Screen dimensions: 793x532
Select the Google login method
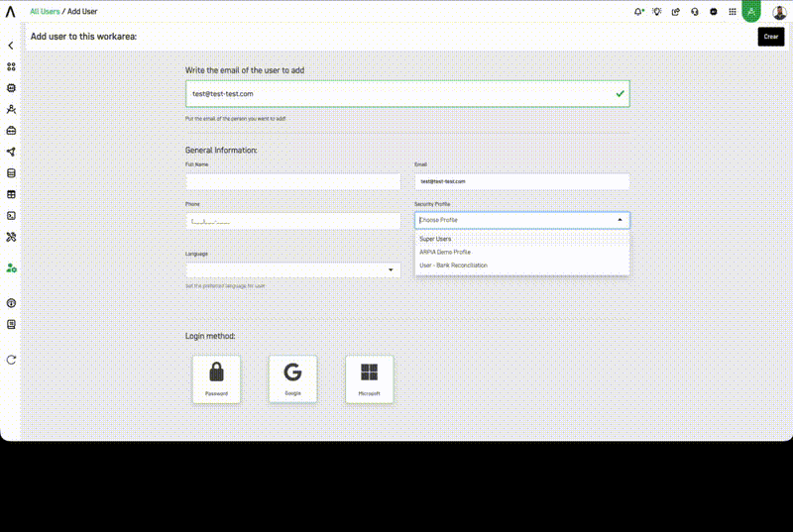click(x=292, y=379)
